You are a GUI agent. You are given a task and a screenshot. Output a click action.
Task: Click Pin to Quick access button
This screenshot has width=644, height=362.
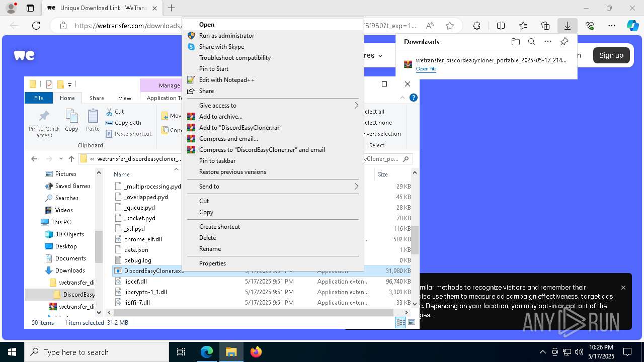click(x=44, y=124)
